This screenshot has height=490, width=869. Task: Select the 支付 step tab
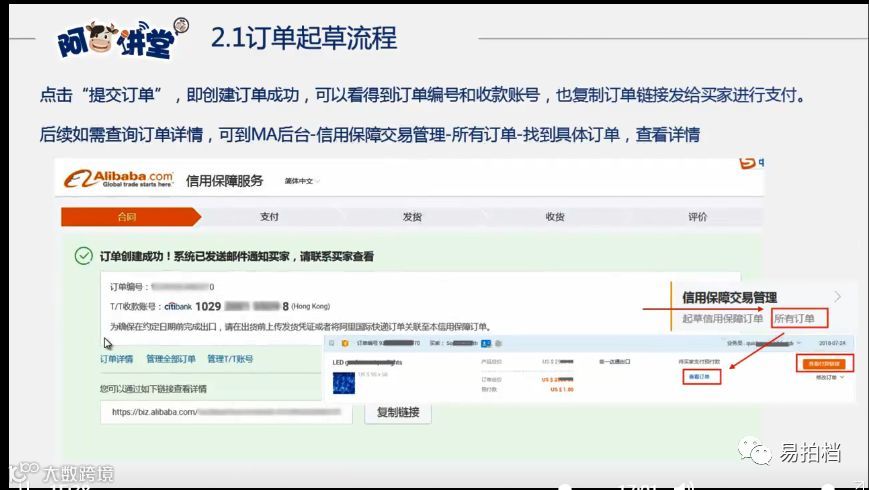pos(269,217)
